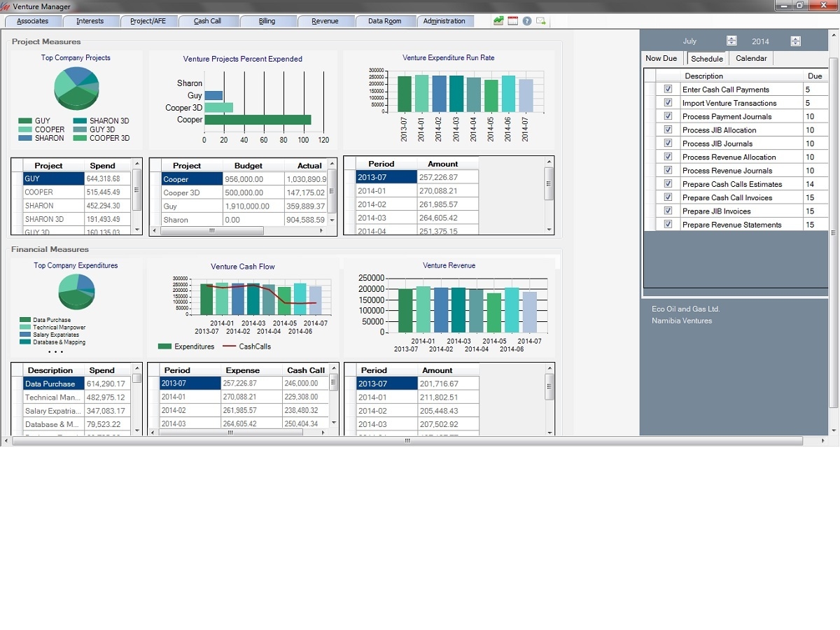The image size is (840, 630).
Task: Click the Namibia Ventures label
Action: tap(682, 321)
